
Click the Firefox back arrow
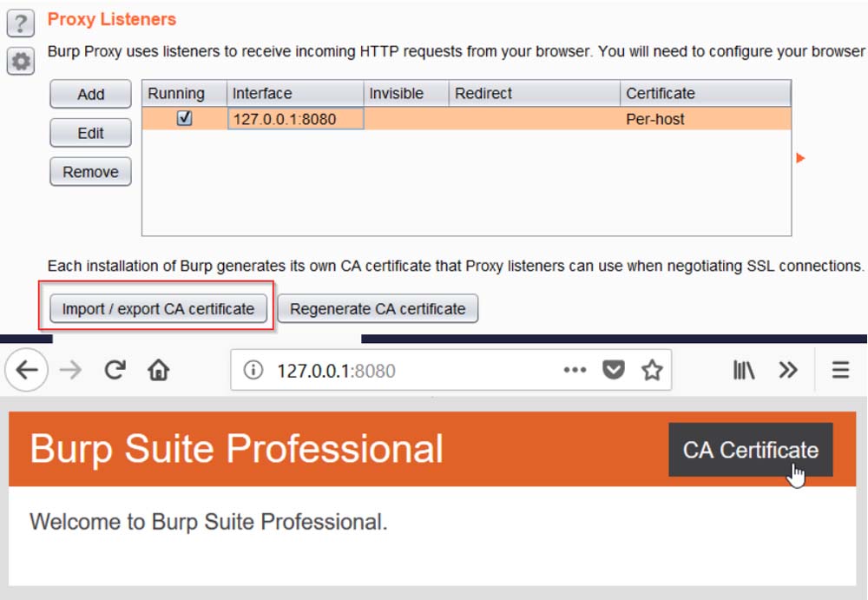tap(27, 370)
